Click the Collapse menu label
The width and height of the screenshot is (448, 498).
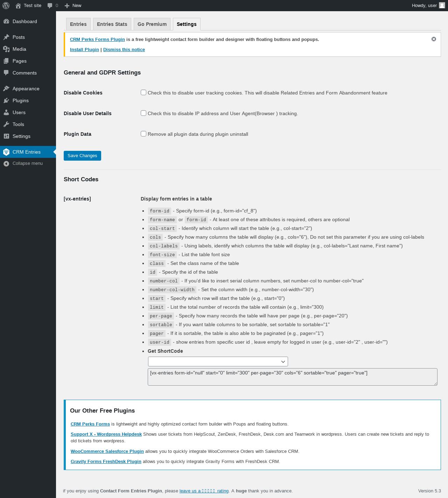(x=28, y=163)
